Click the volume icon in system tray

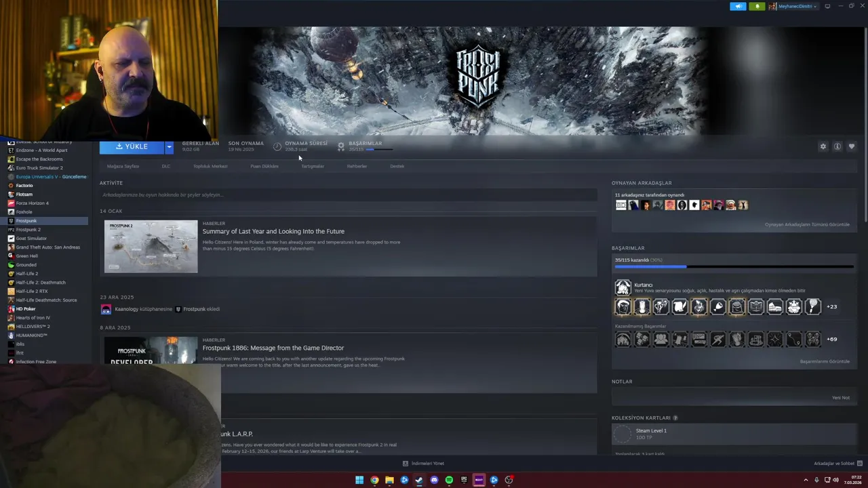coord(835,480)
